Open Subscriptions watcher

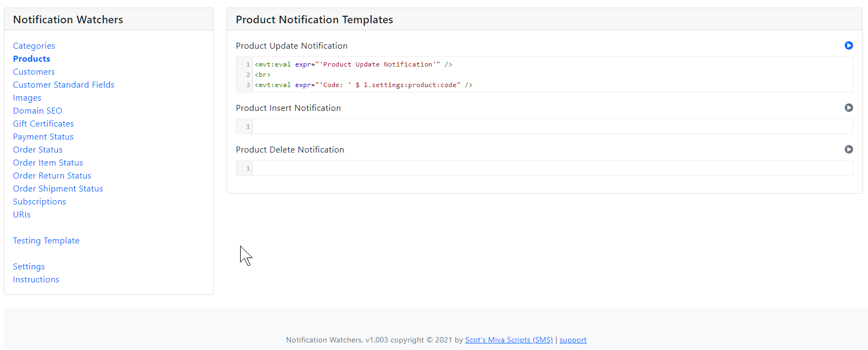point(39,202)
